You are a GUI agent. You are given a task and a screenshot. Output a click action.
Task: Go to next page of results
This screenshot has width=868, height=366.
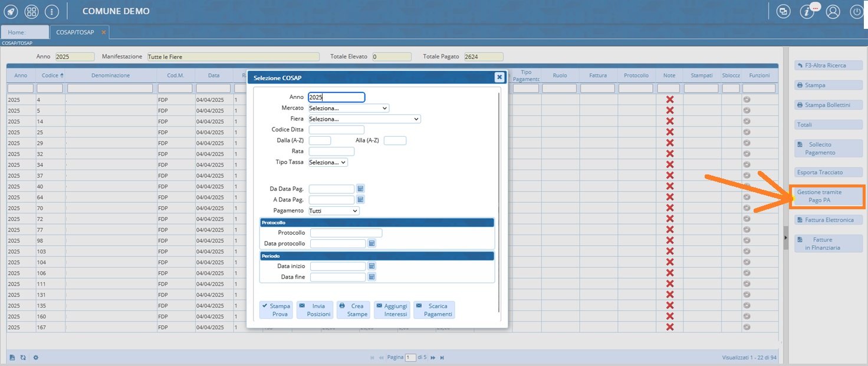433,358
